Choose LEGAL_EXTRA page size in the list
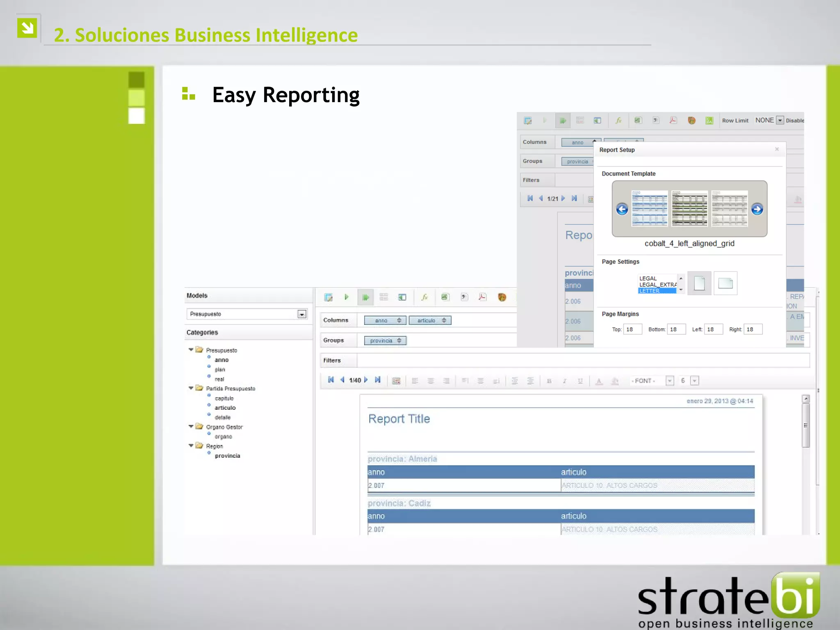Image resolution: width=840 pixels, height=630 pixels. [657, 285]
